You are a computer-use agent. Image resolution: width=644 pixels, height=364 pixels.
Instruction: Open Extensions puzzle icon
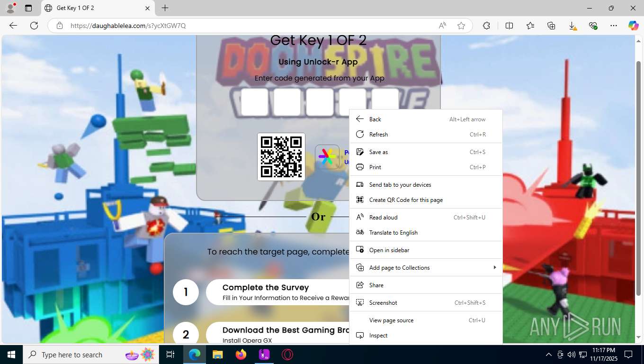coord(486,26)
